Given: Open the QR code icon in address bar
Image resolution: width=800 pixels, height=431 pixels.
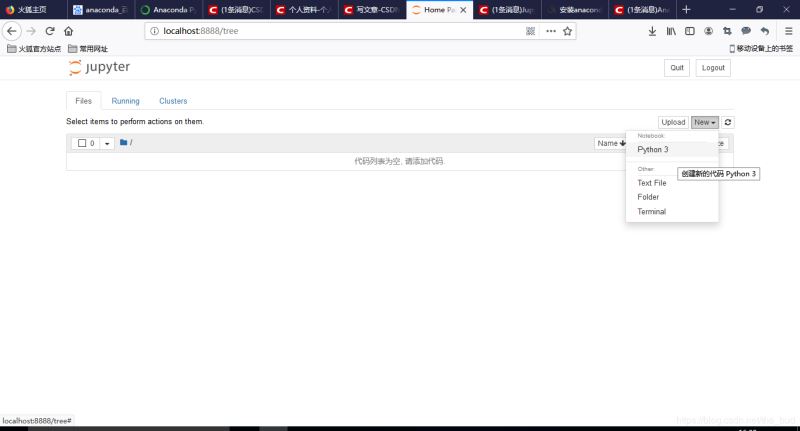Looking at the screenshot, I should pos(531,31).
